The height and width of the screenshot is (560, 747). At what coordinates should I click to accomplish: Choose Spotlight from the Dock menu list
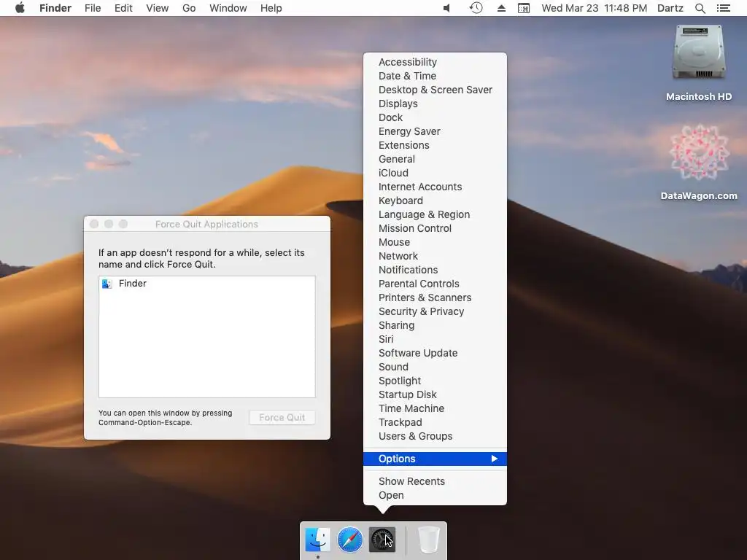[x=435, y=381]
